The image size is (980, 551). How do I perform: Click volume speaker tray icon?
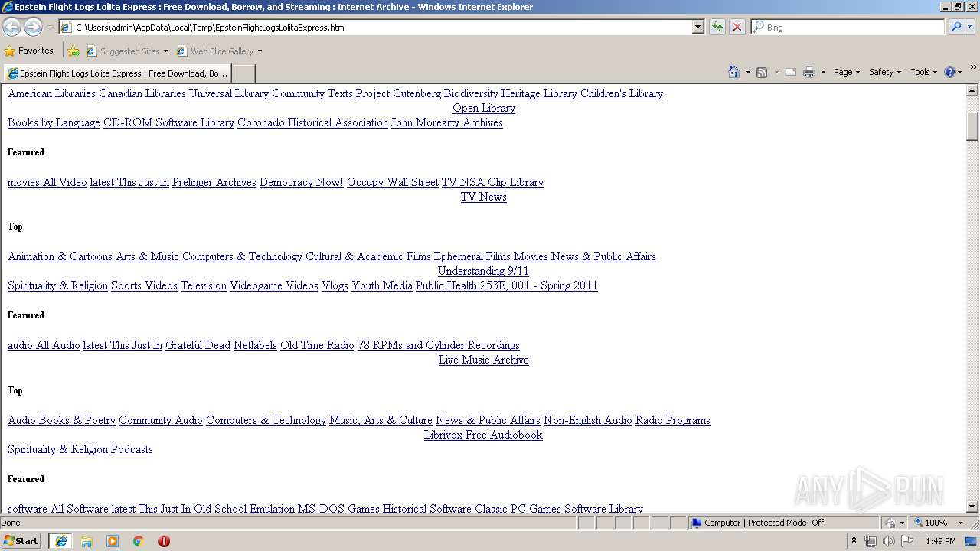tap(888, 541)
